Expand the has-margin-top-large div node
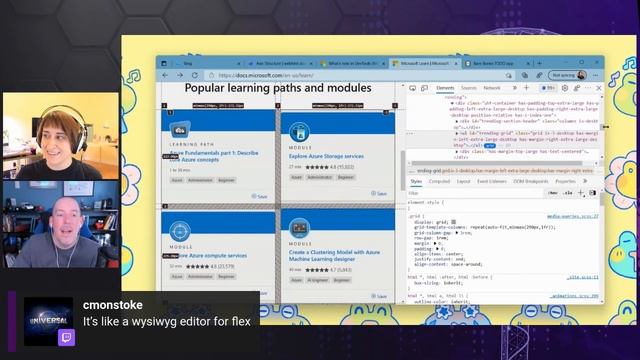640x360 pixels. point(457,152)
